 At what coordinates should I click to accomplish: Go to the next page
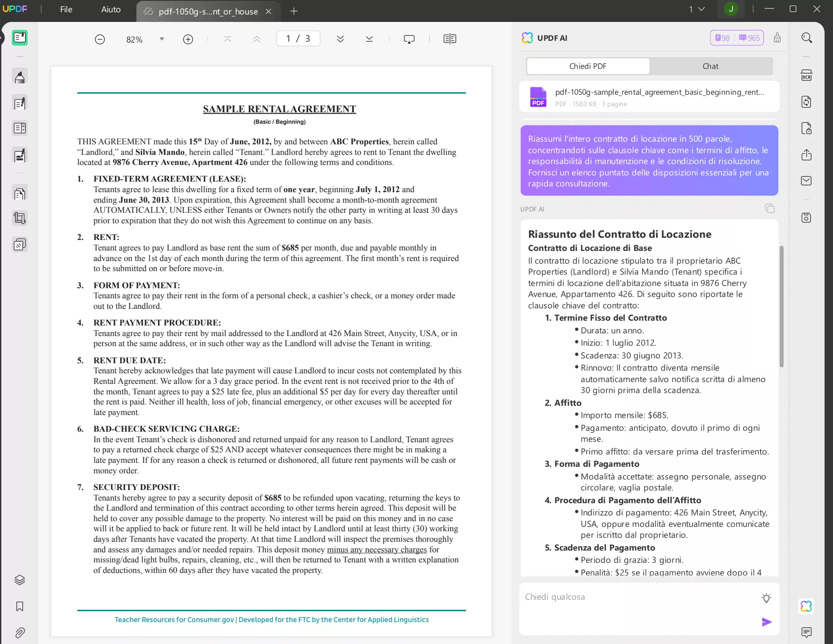[x=340, y=39]
